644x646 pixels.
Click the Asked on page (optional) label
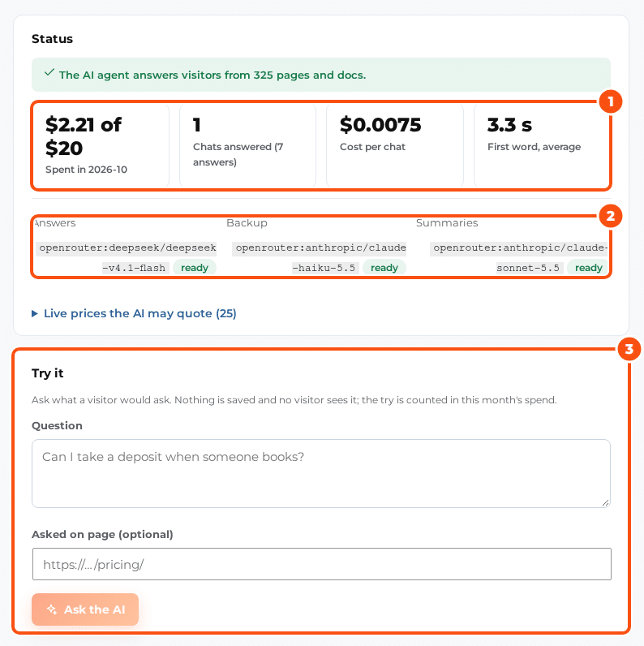[102, 534]
